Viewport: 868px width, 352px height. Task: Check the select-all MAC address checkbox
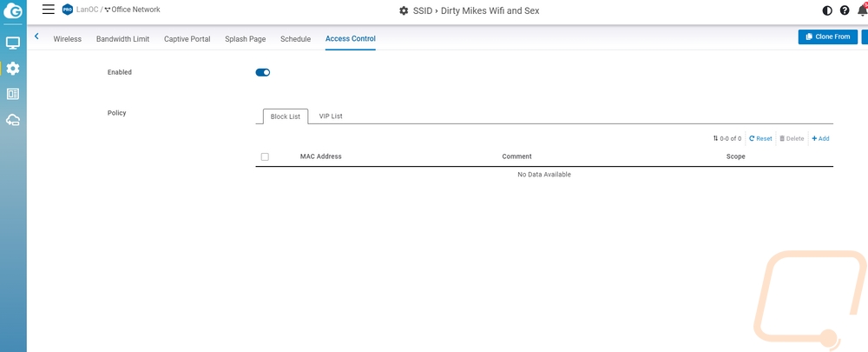[x=265, y=156]
